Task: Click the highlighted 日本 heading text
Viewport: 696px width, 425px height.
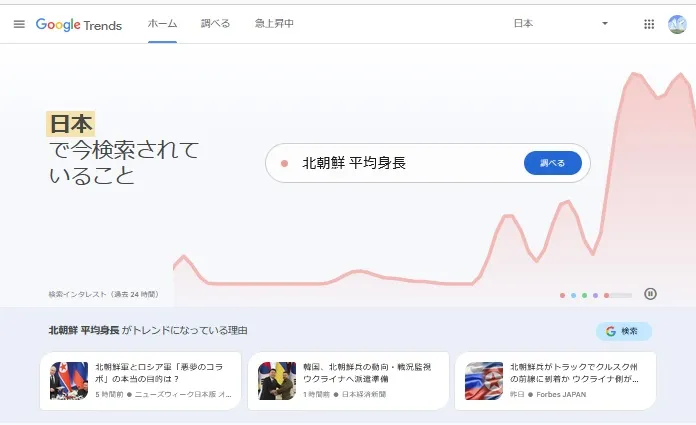Action: pyautogui.click(x=71, y=124)
